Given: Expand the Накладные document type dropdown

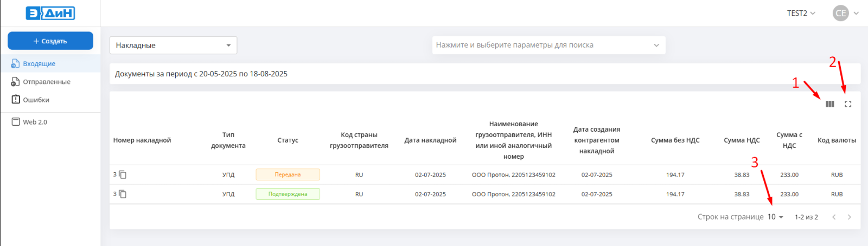Looking at the screenshot, I should pyautogui.click(x=174, y=45).
